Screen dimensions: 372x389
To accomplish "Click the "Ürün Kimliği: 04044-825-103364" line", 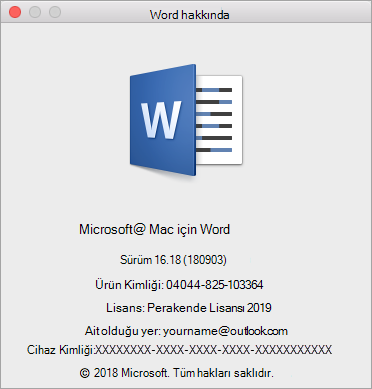I will click(179, 285).
